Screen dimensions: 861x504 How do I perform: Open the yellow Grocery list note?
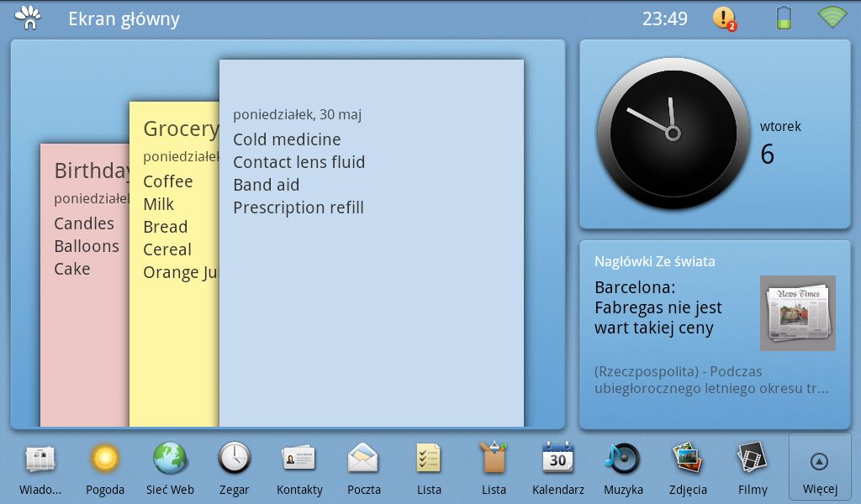click(174, 265)
